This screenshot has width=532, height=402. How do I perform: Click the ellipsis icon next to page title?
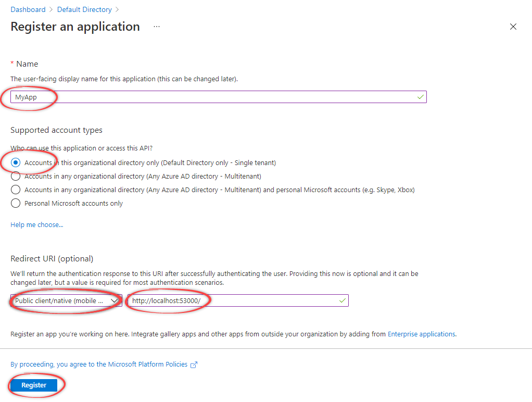(158, 27)
